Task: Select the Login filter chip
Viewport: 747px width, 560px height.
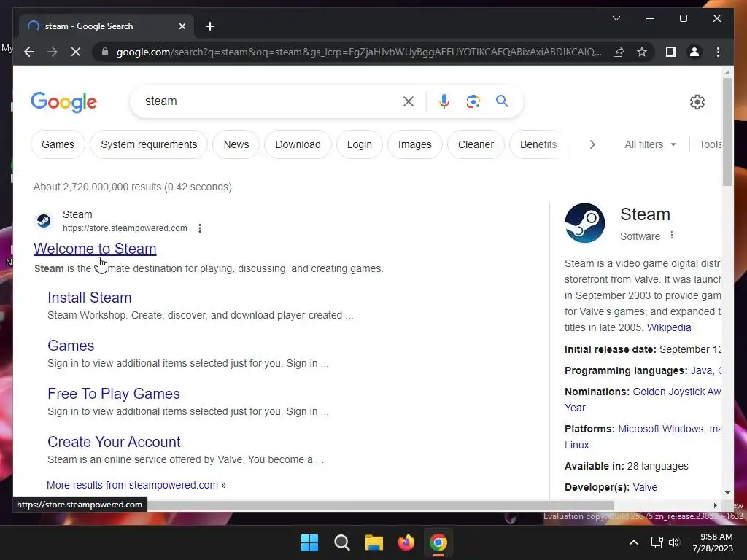Action: click(x=359, y=144)
